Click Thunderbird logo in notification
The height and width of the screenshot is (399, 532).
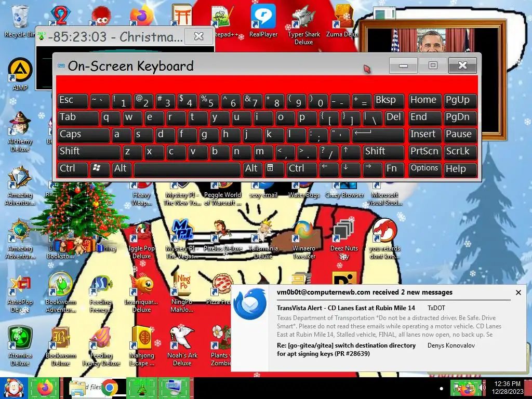250,304
